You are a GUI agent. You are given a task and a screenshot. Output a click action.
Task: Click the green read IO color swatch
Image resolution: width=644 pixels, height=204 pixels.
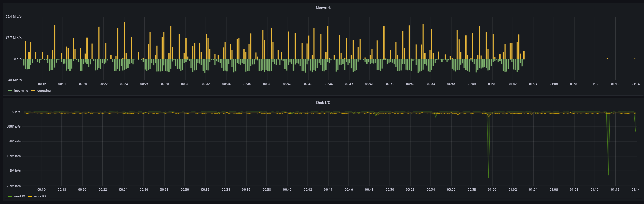(10, 196)
